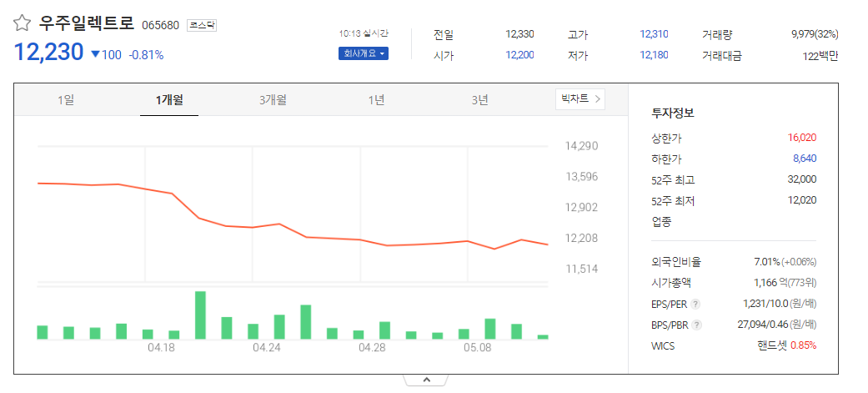The width and height of the screenshot is (868, 393).
Task: Click the 12,902 price axis label
Action: (x=581, y=207)
